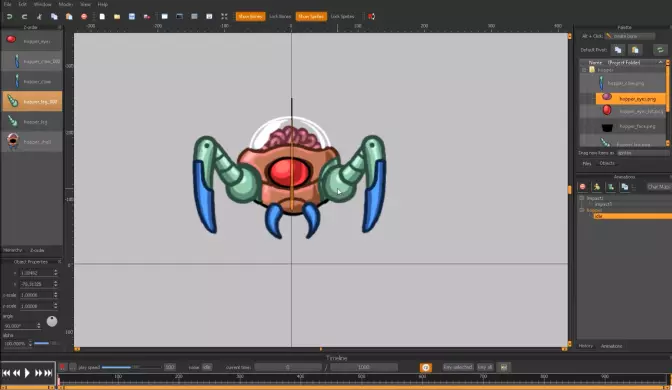Viewport: 672px width, 390px height.
Task: Save project with the floppy disk icon
Action: [x=132, y=16]
